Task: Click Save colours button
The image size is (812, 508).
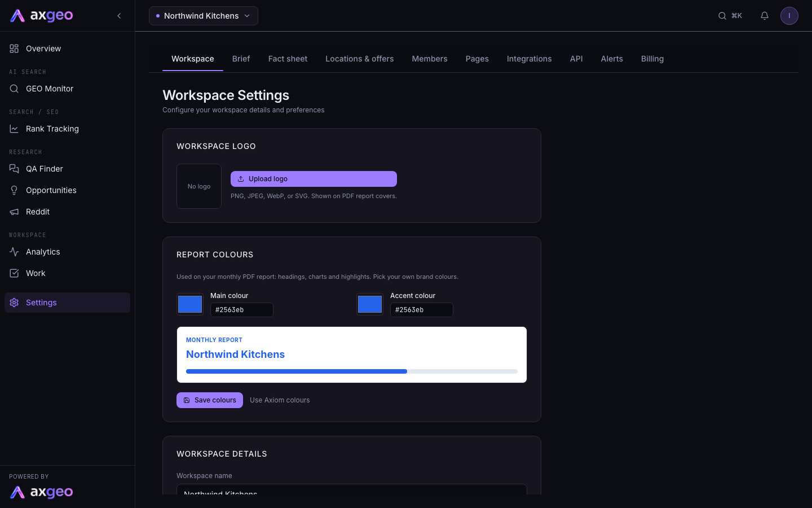Action: coord(210,400)
